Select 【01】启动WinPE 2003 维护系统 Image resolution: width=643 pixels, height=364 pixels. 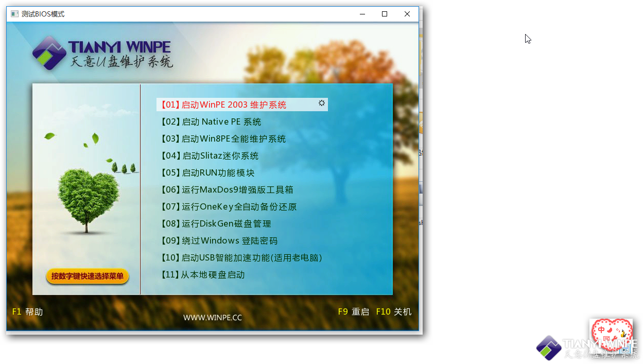(x=242, y=105)
